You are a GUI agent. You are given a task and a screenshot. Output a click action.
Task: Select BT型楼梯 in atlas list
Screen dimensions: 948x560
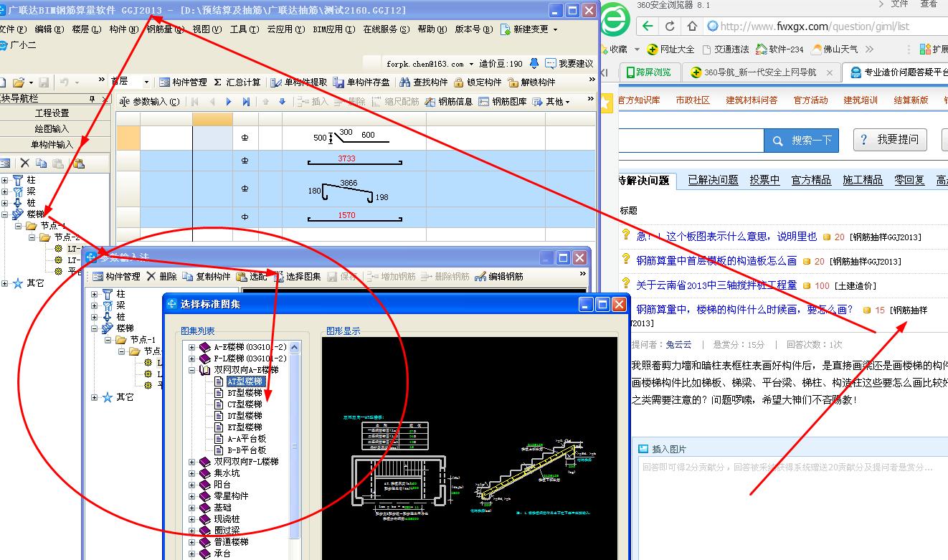245,393
